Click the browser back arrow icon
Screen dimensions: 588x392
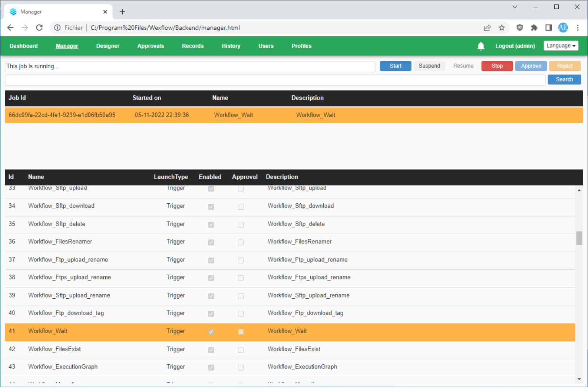coord(10,27)
